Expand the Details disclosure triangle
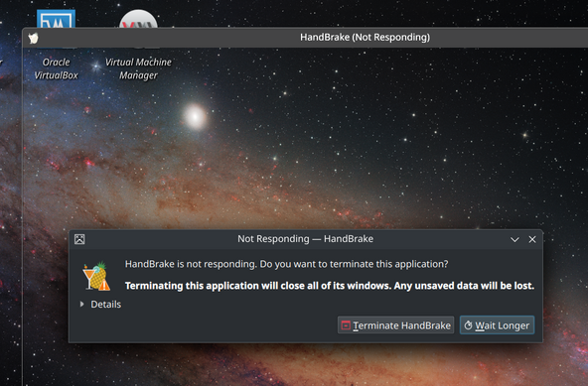588x386 pixels. coord(81,305)
